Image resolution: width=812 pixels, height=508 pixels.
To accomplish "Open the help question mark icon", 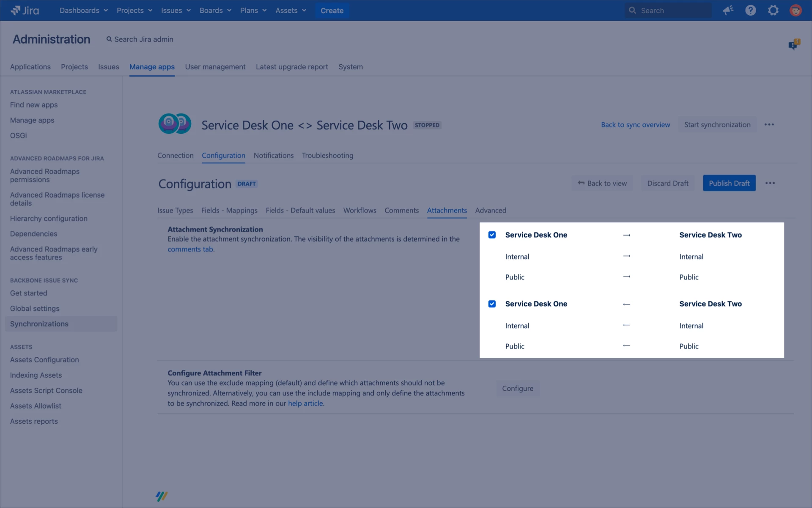I will [x=751, y=11].
